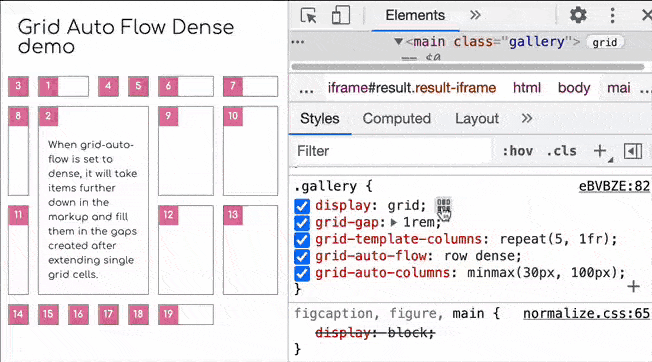Click grid item number 1

(63, 86)
